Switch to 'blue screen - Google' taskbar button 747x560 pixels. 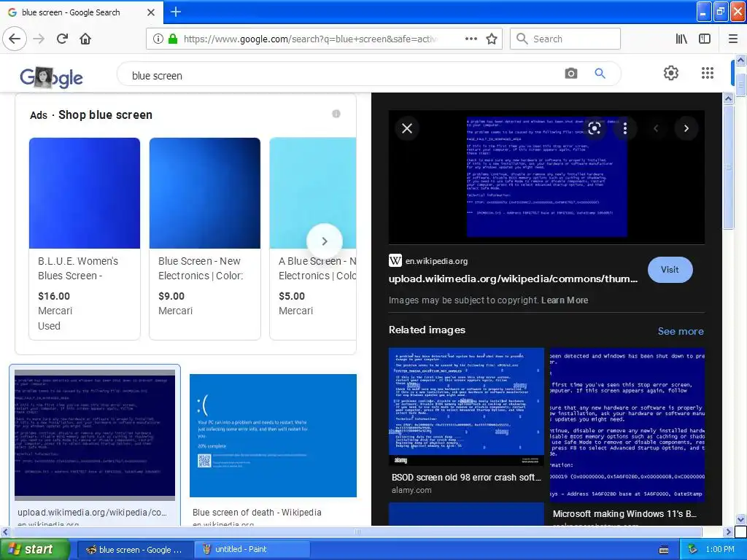tap(135, 550)
